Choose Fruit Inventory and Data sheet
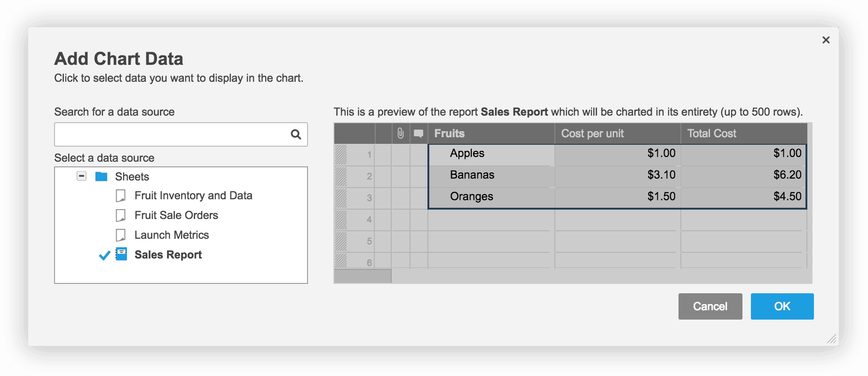 click(193, 196)
